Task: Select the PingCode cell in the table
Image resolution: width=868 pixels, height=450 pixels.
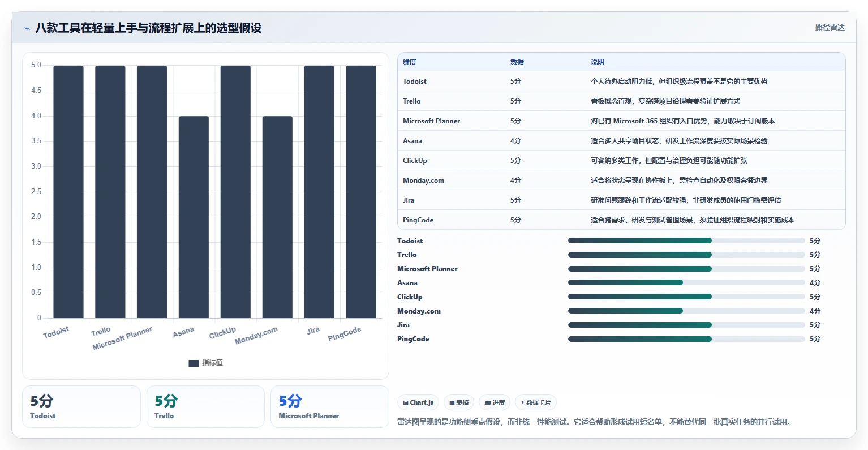Action: tap(418, 220)
